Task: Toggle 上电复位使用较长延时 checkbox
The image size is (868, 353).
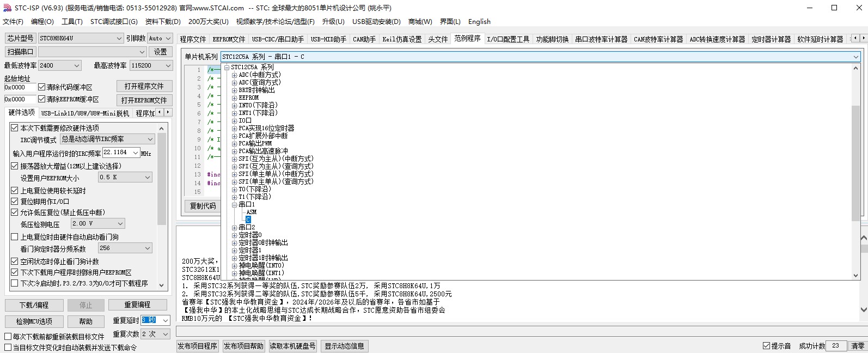Action: (x=15, y=191)
